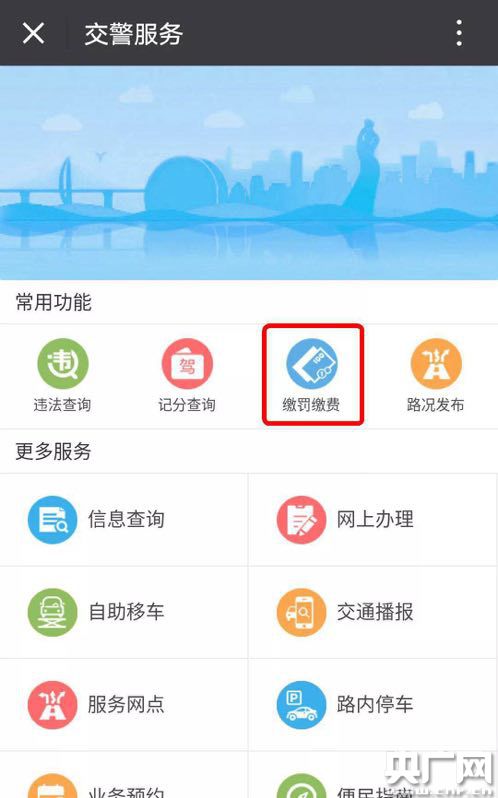Close the 交警服务 page with X
The width and height of the screenshot is (498, 798).
34,33
